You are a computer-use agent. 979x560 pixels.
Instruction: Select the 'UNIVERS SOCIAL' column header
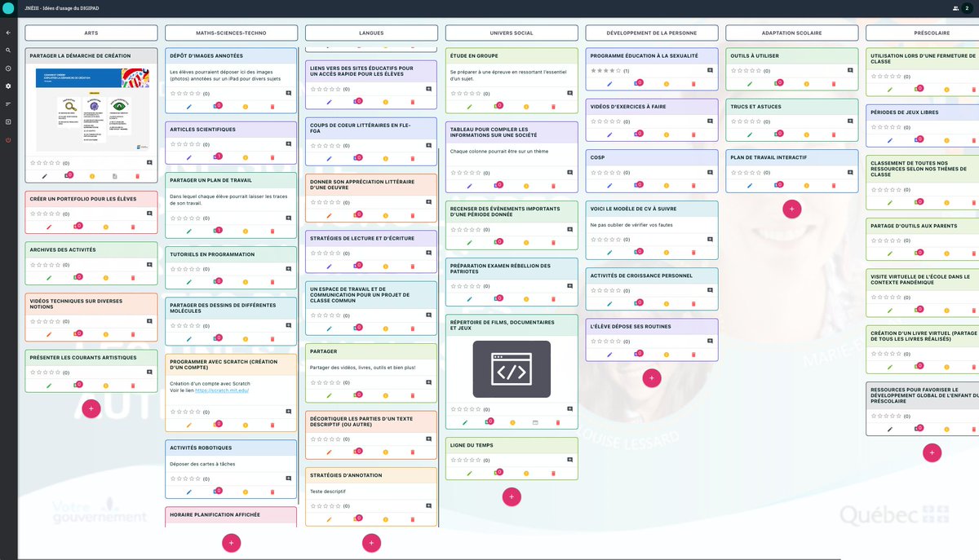pos(512,33)
